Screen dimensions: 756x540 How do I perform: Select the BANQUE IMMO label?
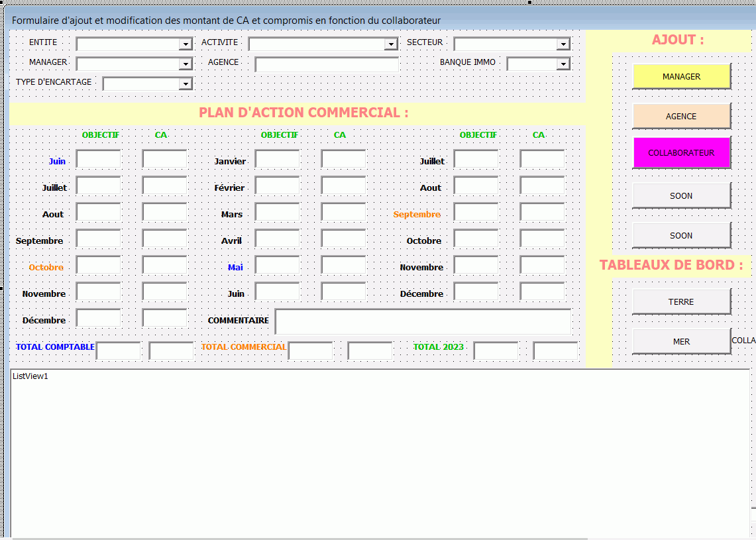click(x=468, y=62)
